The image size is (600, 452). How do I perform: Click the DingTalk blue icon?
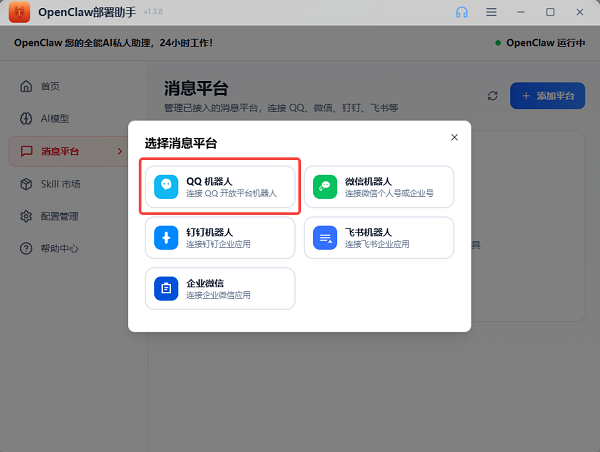[166, 238]
